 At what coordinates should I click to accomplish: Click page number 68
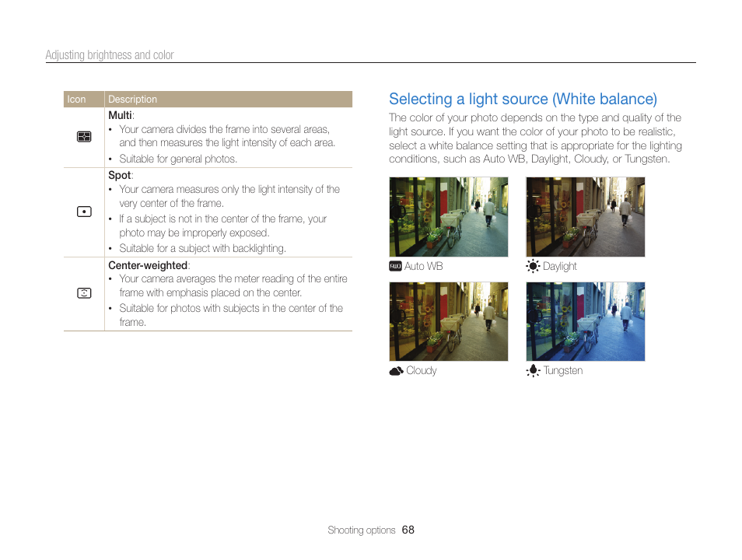(x=408, y=530)
